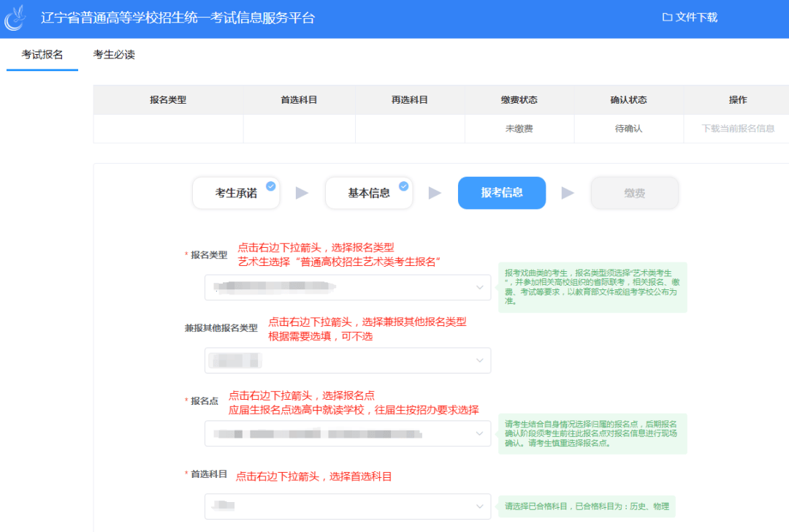Viewport: 789px width, 532px height.
Task: Select the 报考信息 step button
Action: click(x=501, y=194)
